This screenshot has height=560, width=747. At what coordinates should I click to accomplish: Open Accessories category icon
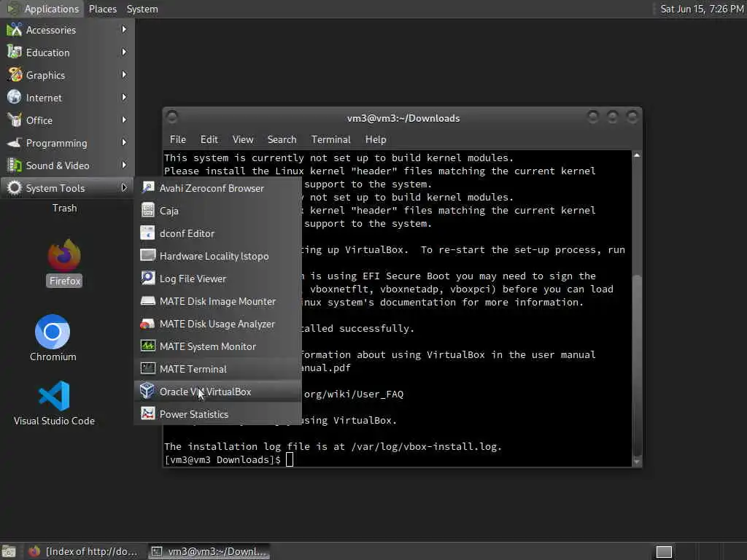click(x=15, y=30)
